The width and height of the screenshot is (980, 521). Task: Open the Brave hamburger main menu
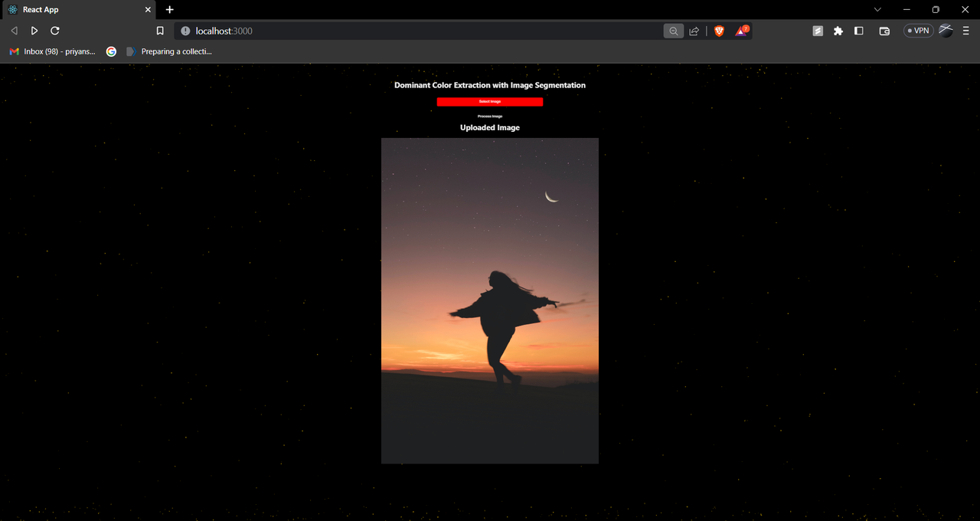966,31
